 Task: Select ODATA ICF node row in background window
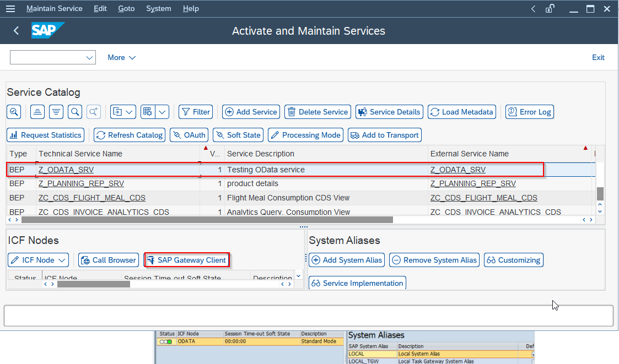pos(251,341)
